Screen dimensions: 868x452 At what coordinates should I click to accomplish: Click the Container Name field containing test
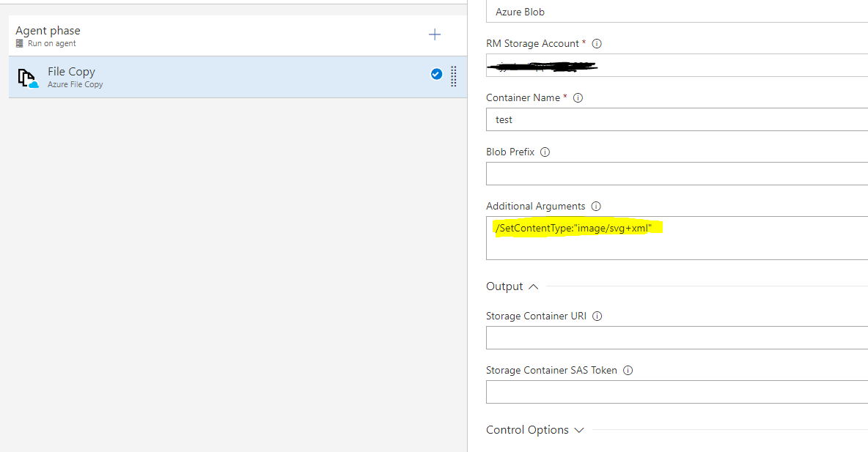pyautogui.click(x=677, y=119)
